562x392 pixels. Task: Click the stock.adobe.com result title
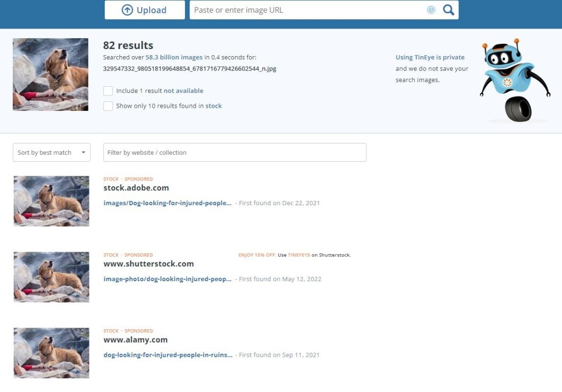[136, 188]
